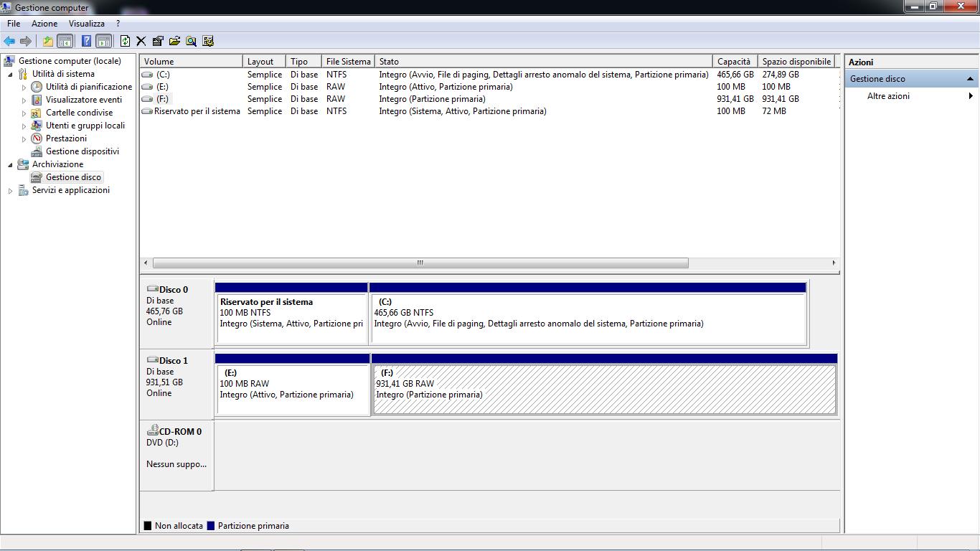980x551 pixels.
Task: Select Gestione disco in the tree
Action: 73,177
